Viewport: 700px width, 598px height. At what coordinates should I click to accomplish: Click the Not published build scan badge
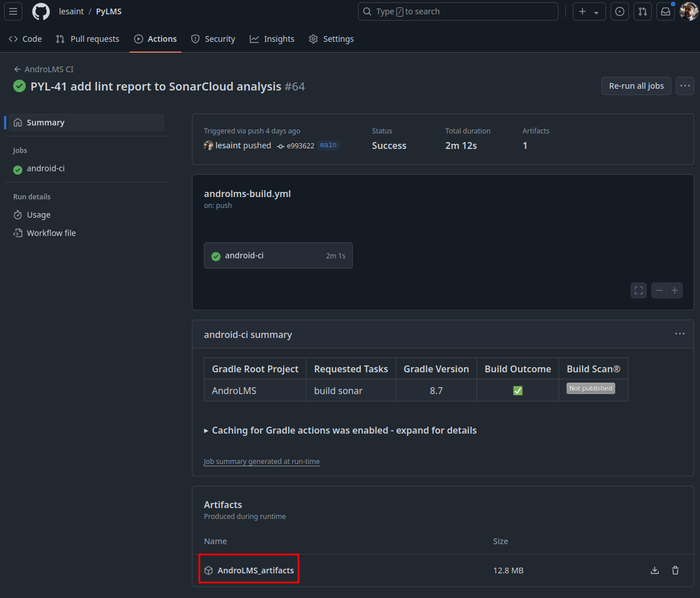pyautogui.click(x=591, y=388)
